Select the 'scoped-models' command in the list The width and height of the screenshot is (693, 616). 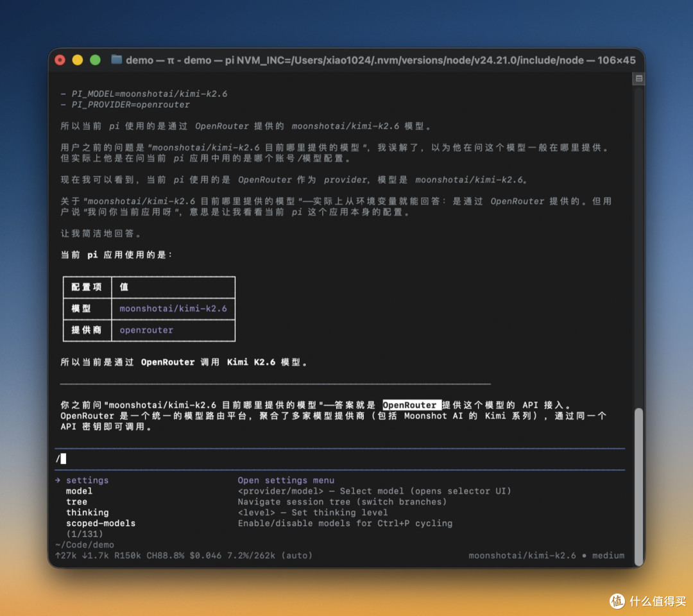point(101,523)
